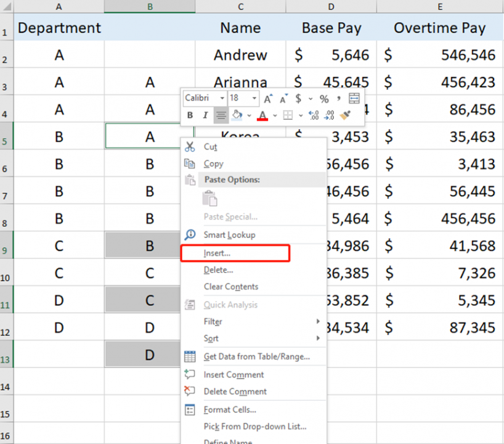Select the cell containing Arianna
This screenshot has width=504, height=444.
point(240,82)
